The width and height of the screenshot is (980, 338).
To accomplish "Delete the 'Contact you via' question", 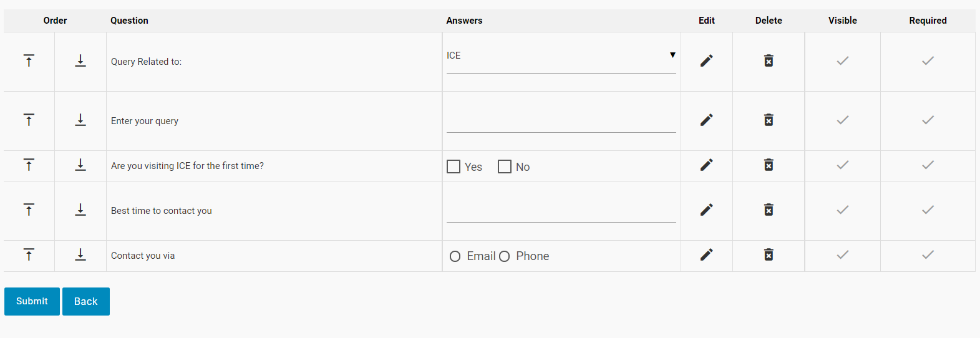I will (x=769, y=254).
